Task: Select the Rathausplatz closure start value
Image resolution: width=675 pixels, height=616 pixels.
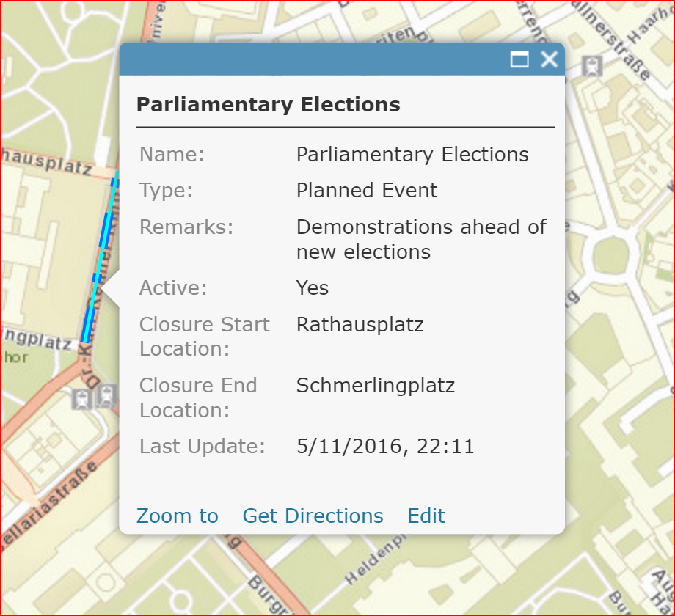Action: 360,324
